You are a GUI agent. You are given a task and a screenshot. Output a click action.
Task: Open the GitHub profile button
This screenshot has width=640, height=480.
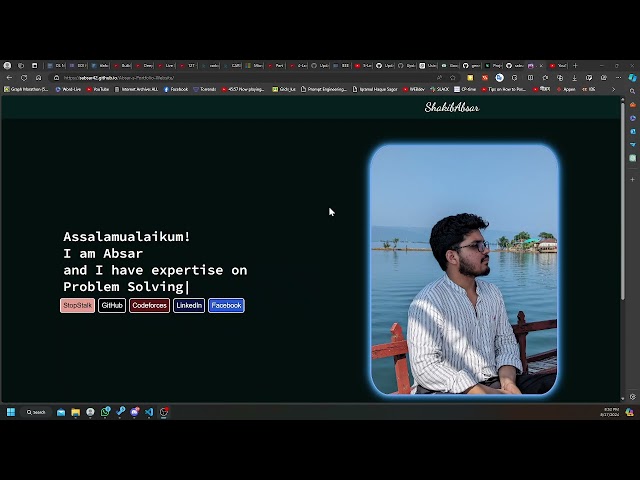coord(112,305)
